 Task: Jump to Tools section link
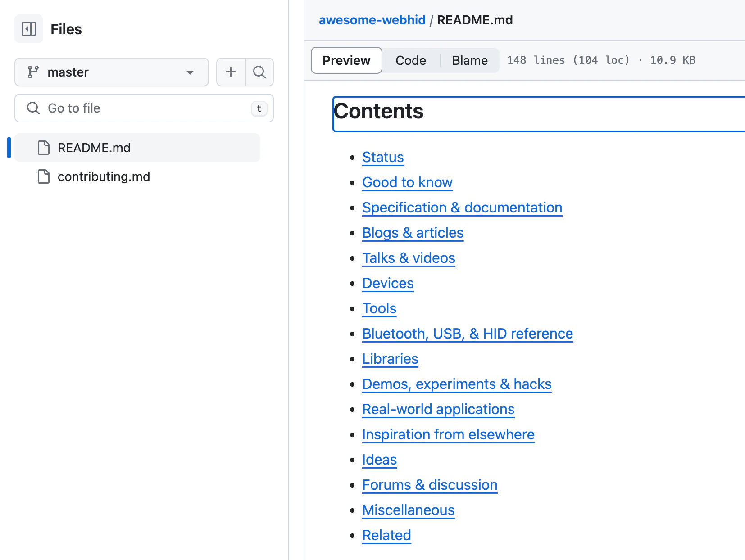(379, 308)
